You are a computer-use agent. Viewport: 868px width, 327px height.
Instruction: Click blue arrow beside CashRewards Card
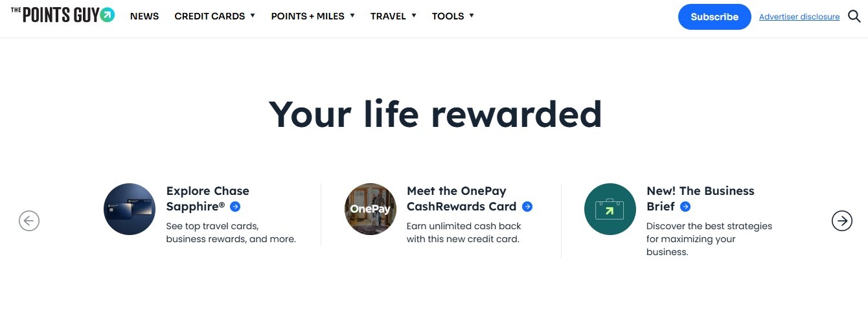pyautogui.click(x=527, y=207)
